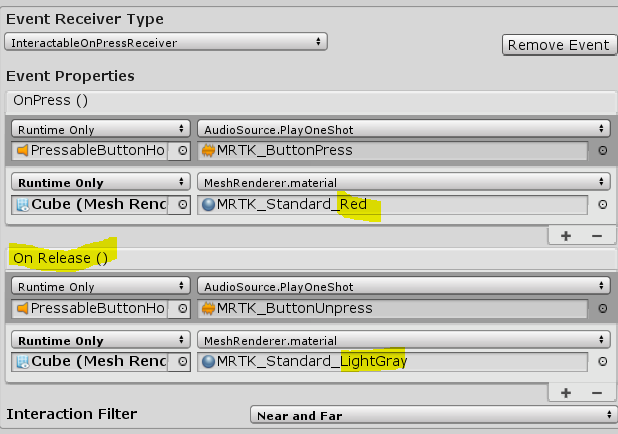
Task: Add a new OnPress event listener
Action: 566,236
